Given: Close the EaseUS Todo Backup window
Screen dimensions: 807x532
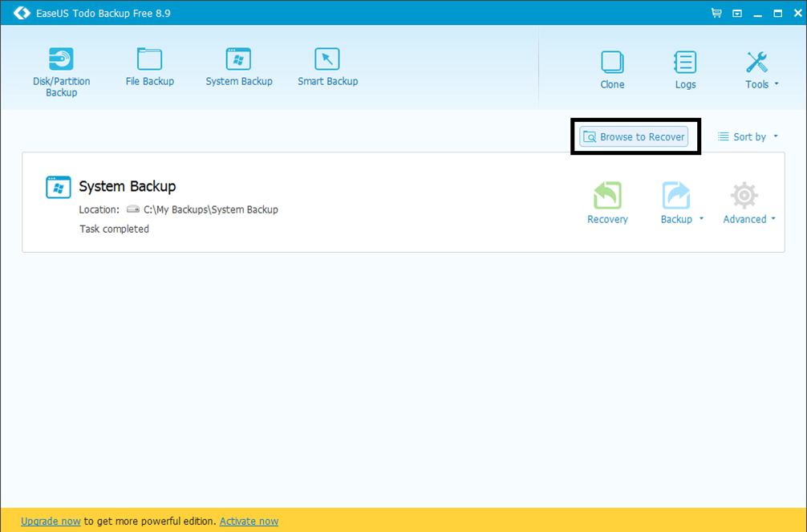Looking at the screenshot, I should tap(797, 14).
